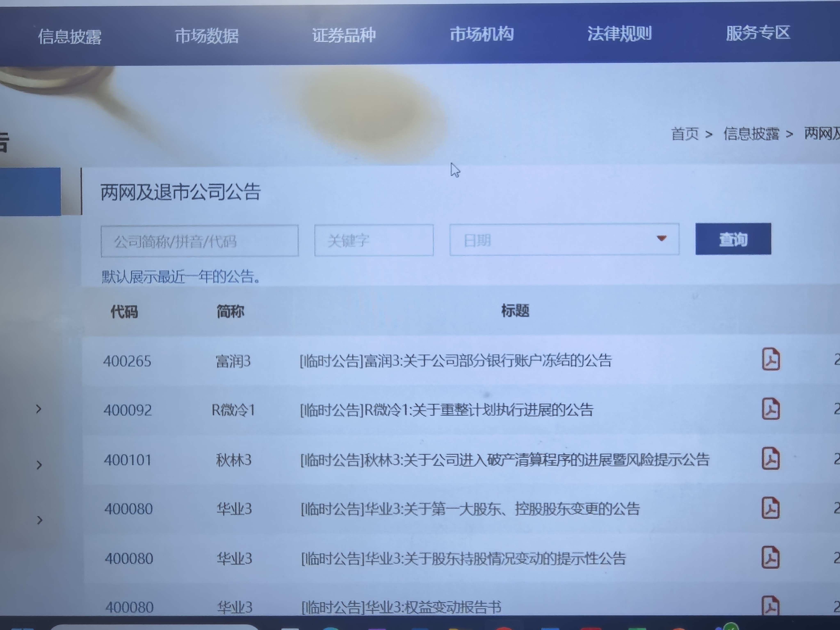This screenshot has width=840, height=630.
Task: Open 秋林3 bankruptcy liquidation announcement title
Action: point(504,460)
